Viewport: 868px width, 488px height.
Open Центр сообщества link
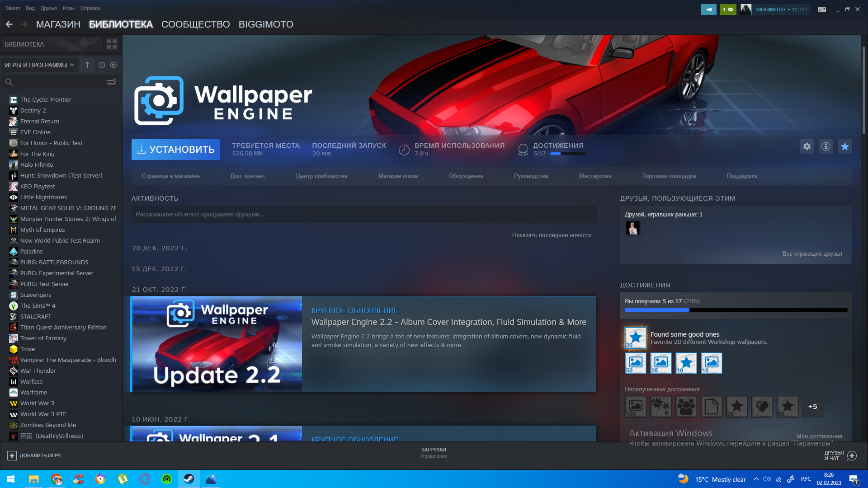pyautogui.click(x=321, y=176)
